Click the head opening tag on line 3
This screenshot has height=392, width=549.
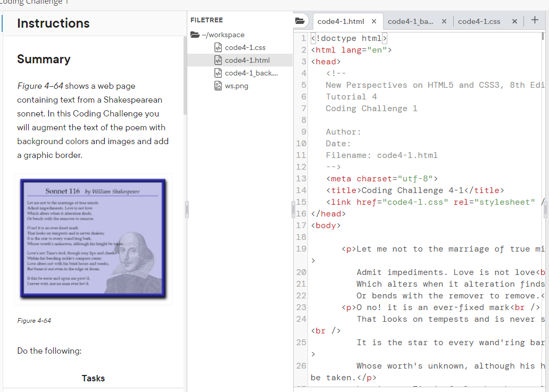click(x=326, y=62)
